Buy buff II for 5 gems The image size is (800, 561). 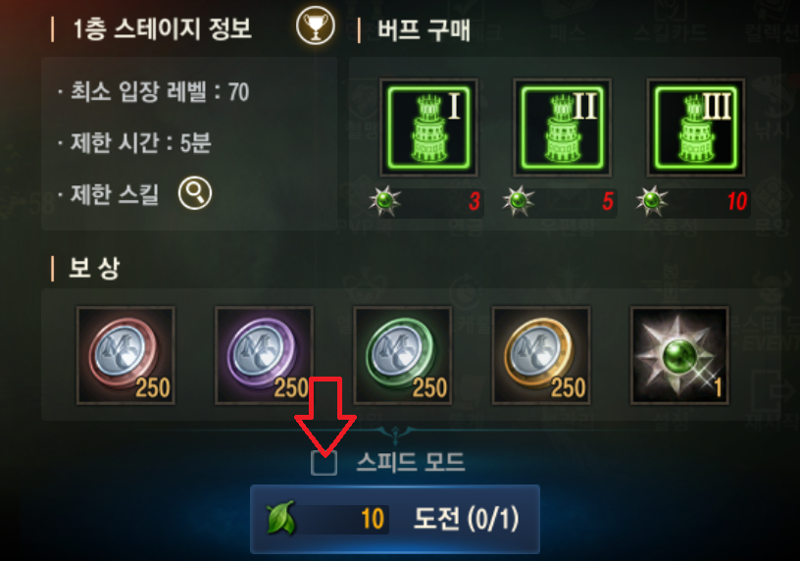560,201
